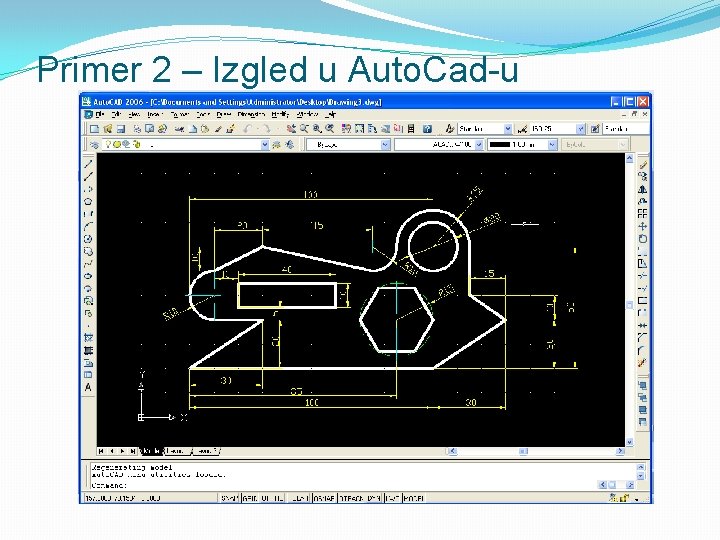Open the Draw menu
Viewport: 720px width, 540px height.
[x=224, y=114]
